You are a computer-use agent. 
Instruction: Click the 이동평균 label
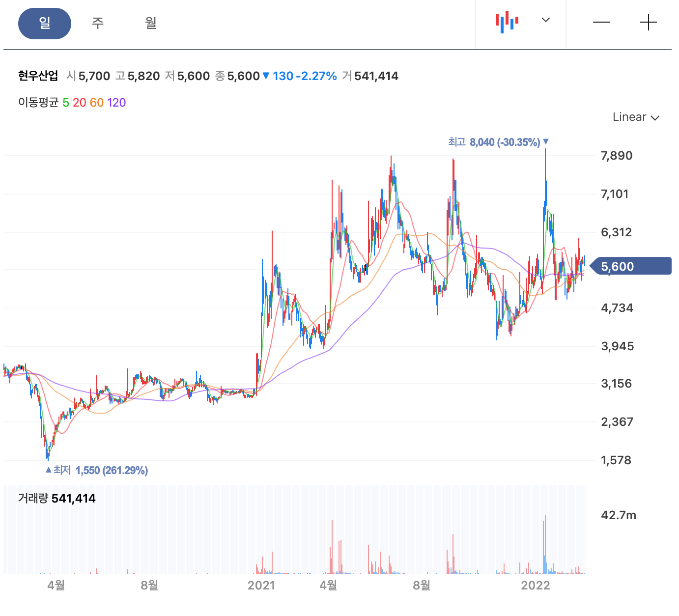click(38, 103)
